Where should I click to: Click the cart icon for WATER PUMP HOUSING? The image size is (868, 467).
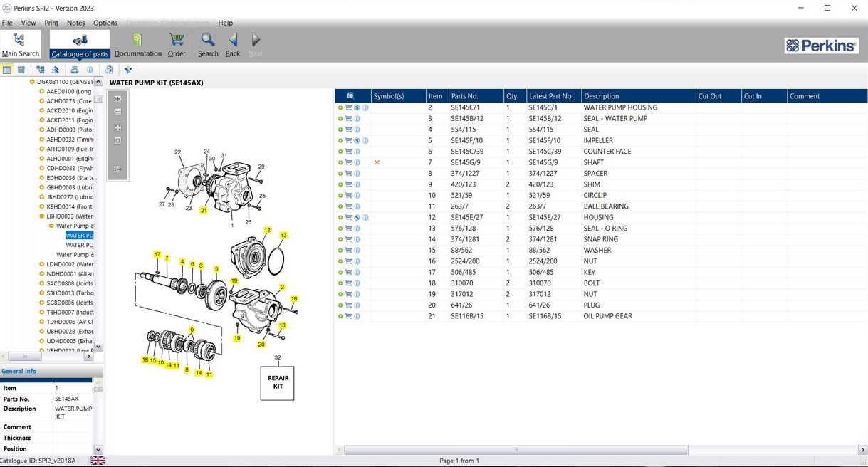pos(348,107)
